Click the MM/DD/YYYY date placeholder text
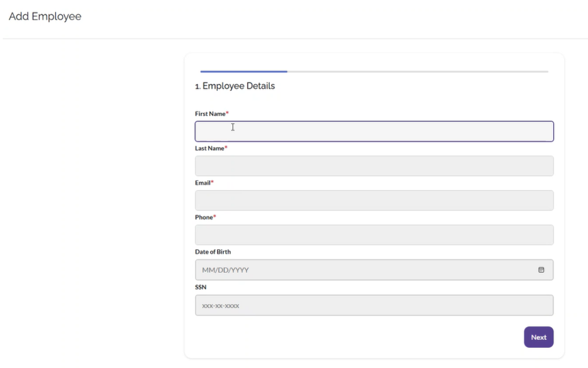The image size is (588, 368). pos(225,270)
